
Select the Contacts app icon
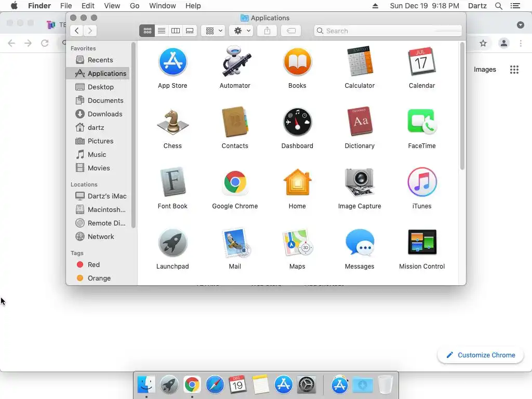click(235, 122)
